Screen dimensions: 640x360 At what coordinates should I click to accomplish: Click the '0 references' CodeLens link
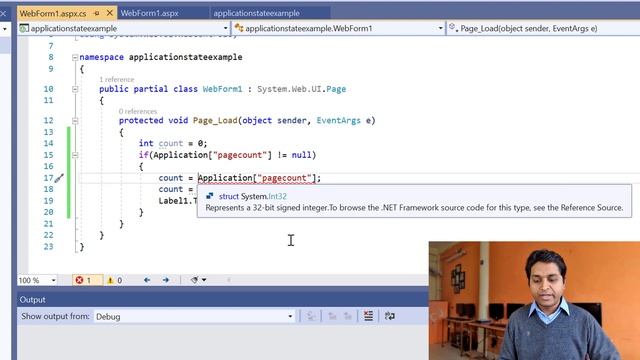click(x=138, y=111)
